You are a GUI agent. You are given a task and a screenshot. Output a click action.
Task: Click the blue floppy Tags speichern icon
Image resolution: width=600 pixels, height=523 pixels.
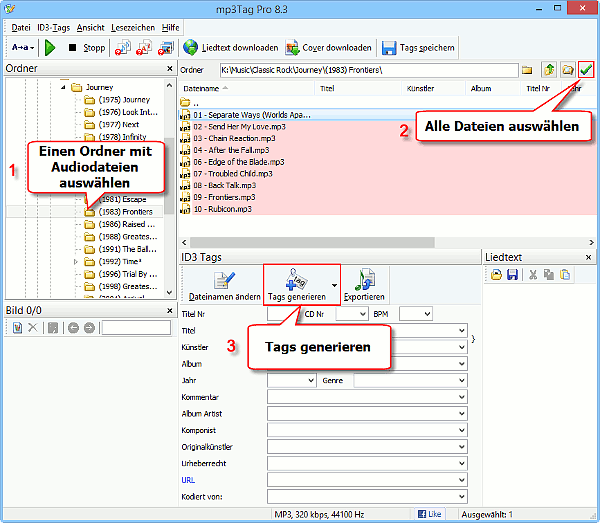tap(389, 48)
